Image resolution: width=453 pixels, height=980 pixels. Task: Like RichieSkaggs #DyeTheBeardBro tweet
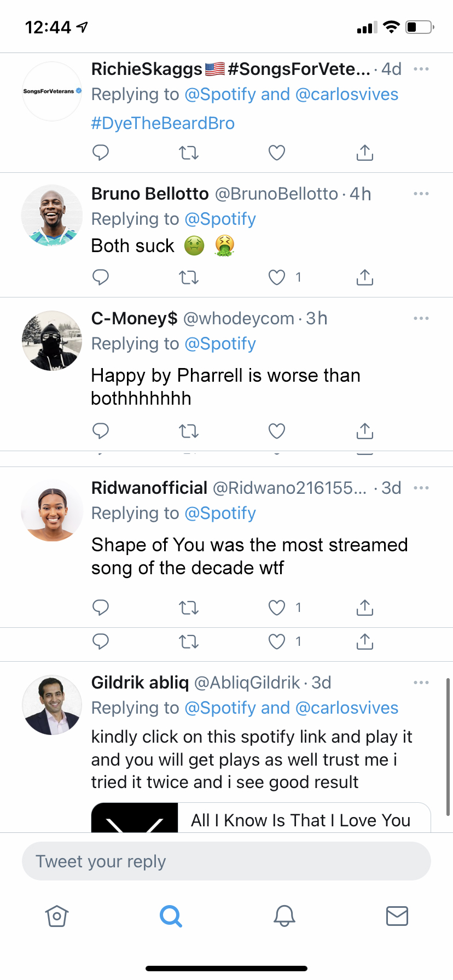point(277,153)
